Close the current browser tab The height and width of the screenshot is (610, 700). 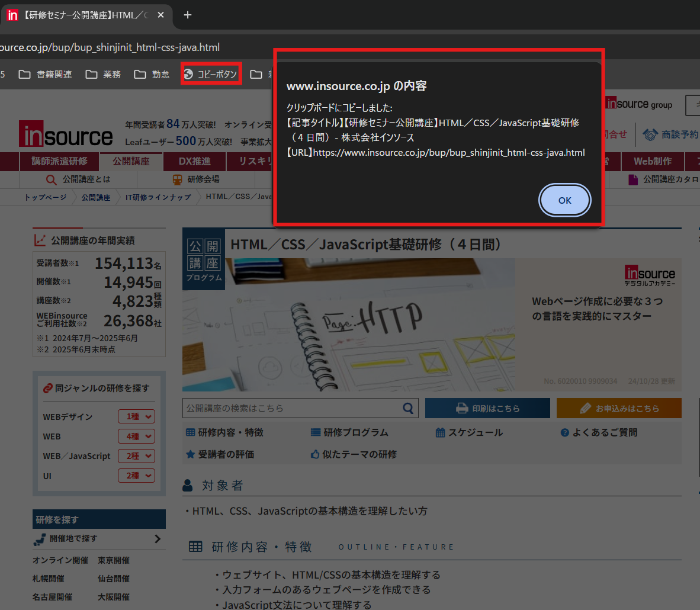tap(160, 15)
